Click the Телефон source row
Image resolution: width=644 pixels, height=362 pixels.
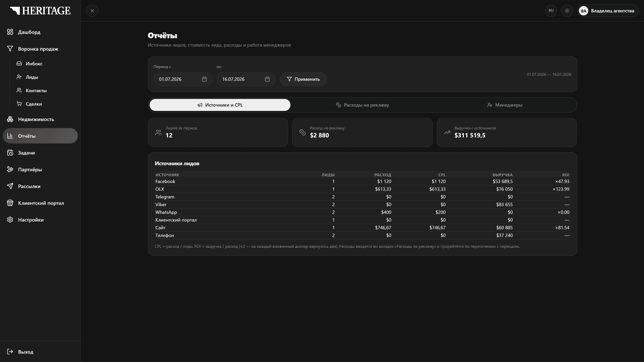pos(362,235)
